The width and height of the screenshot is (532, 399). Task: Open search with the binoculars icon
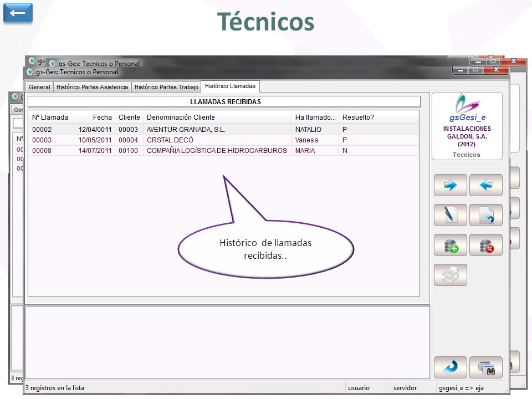pyautogui.click(x=486, y=367)
